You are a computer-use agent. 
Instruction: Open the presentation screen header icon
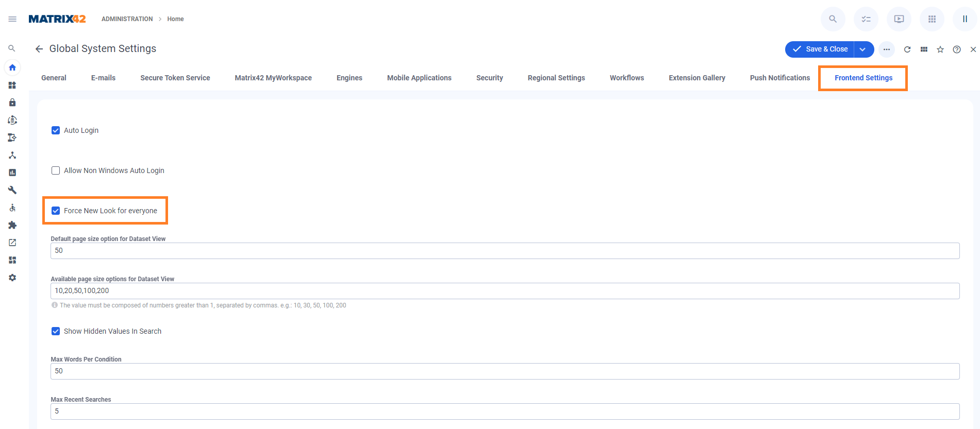click(899, 19)
